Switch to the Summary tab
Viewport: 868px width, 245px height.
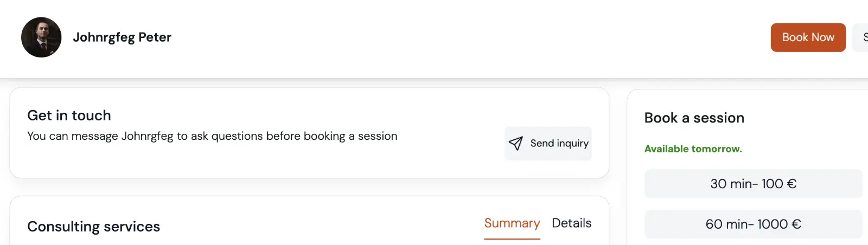point(512,223)
